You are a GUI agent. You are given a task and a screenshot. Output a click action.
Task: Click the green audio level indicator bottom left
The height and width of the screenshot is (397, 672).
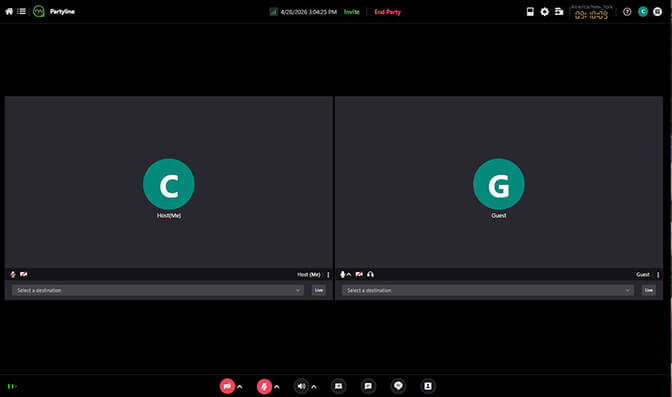12,386
